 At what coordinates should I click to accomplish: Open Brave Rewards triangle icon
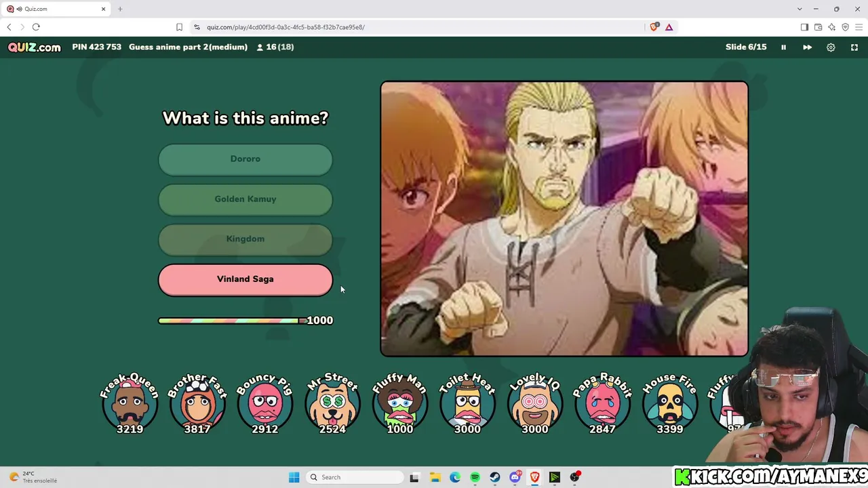(669, 27)
